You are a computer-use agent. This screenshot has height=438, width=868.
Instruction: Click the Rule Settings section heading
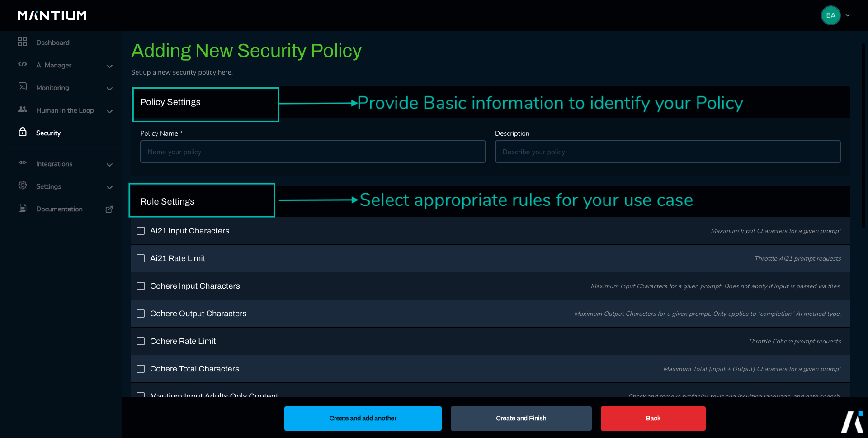click(167, 202)
